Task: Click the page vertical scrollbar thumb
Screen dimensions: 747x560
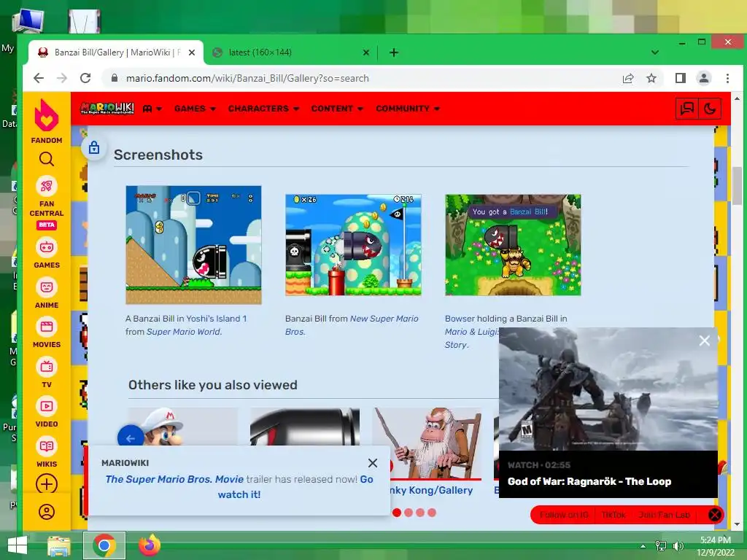Action: (737, 185)
